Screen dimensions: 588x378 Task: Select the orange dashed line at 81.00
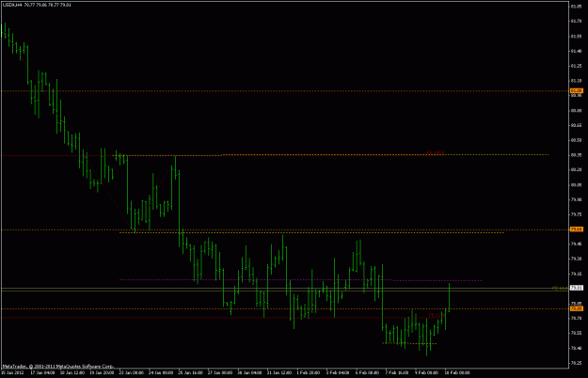click(x=285, y=90)
